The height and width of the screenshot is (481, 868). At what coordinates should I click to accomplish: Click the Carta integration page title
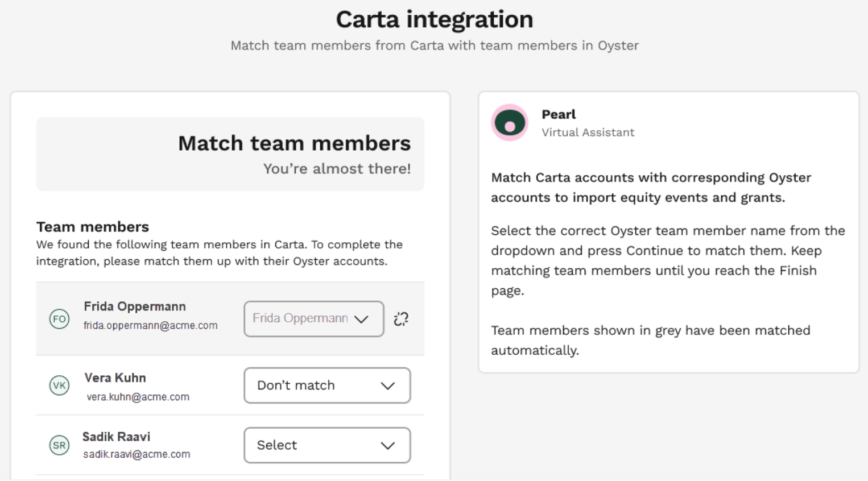click(x=435, y=19)
